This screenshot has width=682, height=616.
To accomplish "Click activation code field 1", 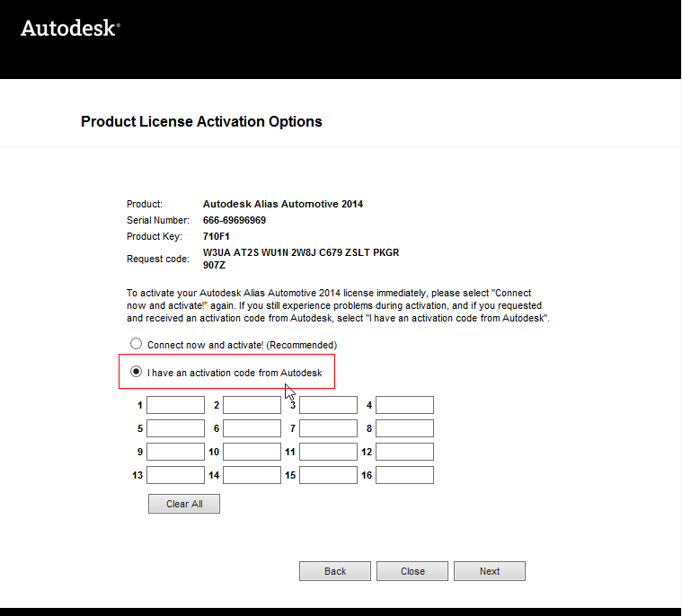I will pos(176,405).
